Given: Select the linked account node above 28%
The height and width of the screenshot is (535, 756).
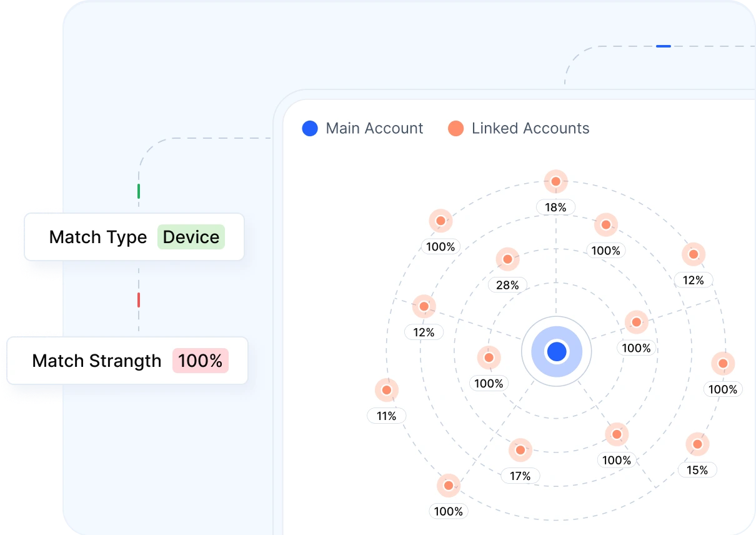Looking at the screenshot, I should (x=507, y=259).
